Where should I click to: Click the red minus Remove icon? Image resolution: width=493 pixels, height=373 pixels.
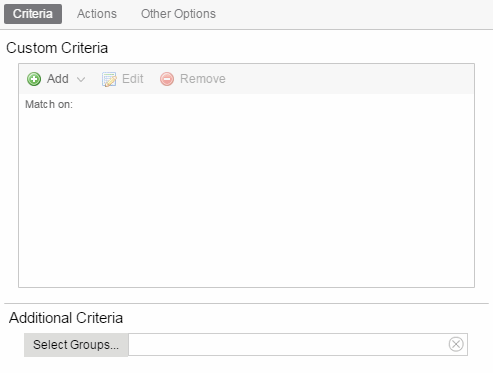(x=167, y=79)
